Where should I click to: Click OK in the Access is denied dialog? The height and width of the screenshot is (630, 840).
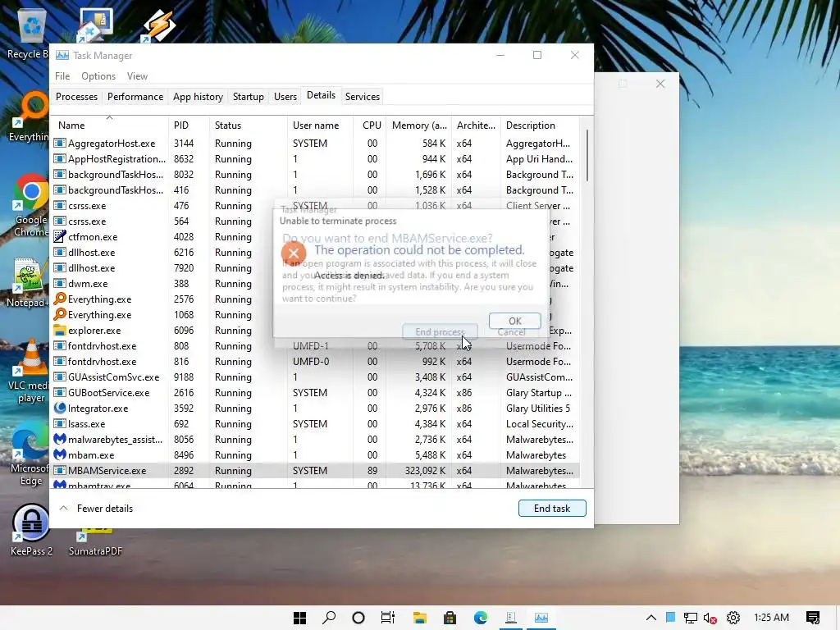514,321
